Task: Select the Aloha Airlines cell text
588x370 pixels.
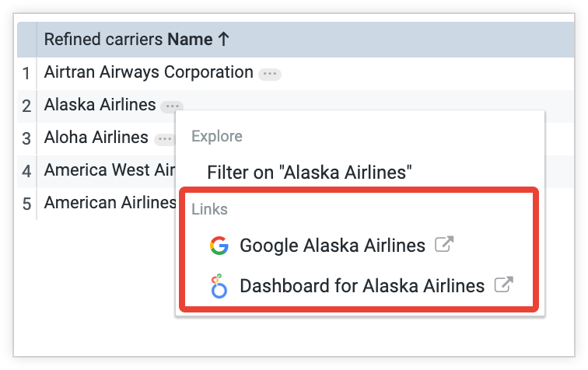Action: [x=96, y=138]
